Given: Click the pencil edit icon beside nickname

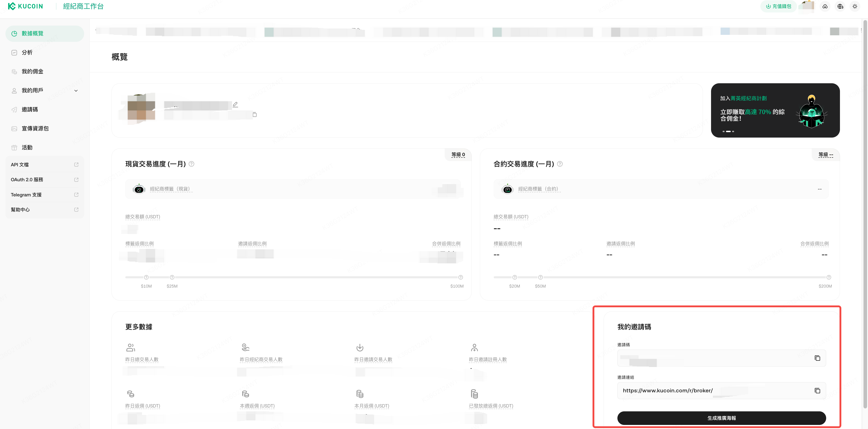Looking at the screenshot, I should 235,105.
